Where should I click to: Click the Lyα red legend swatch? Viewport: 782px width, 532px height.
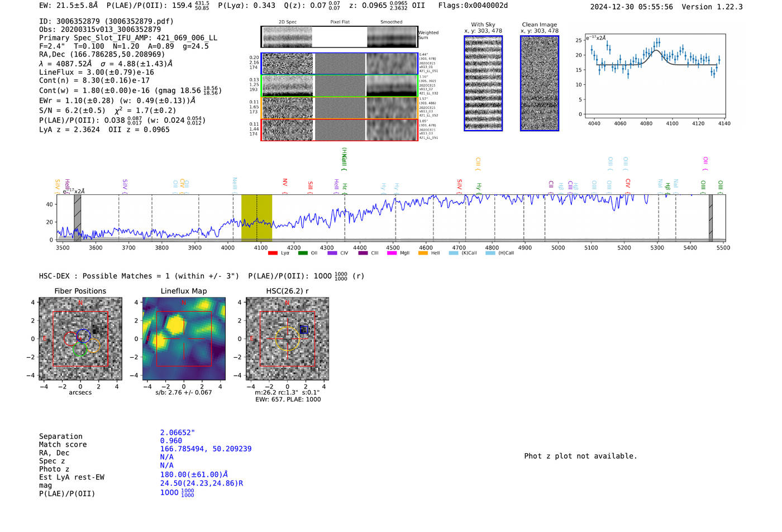point(273,253)
